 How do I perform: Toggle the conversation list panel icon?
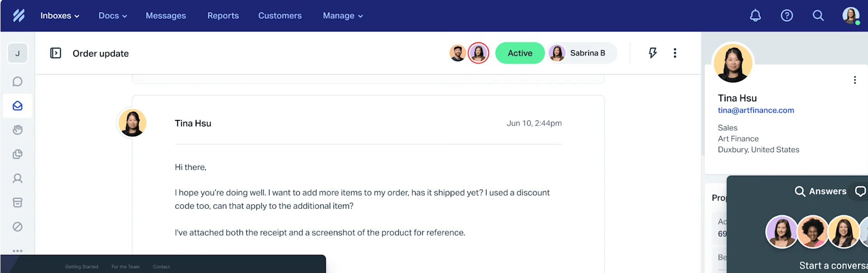tap(56, 53)
